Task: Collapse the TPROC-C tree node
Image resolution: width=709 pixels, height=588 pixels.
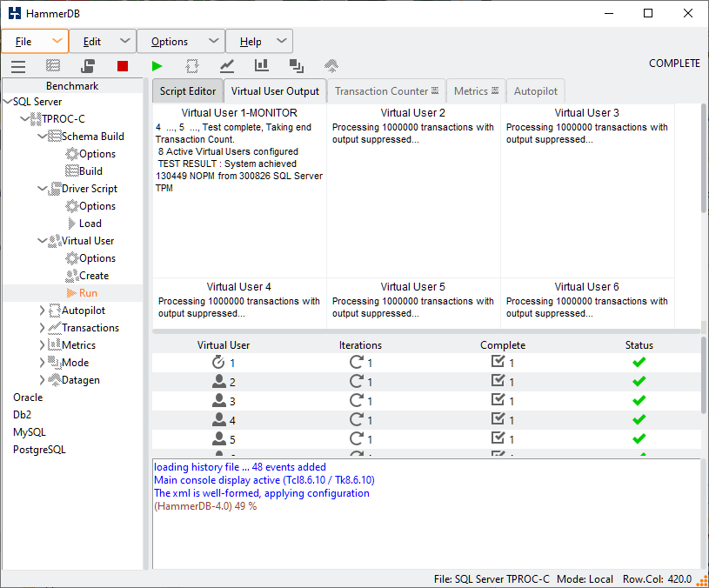Action: point(25,119)
